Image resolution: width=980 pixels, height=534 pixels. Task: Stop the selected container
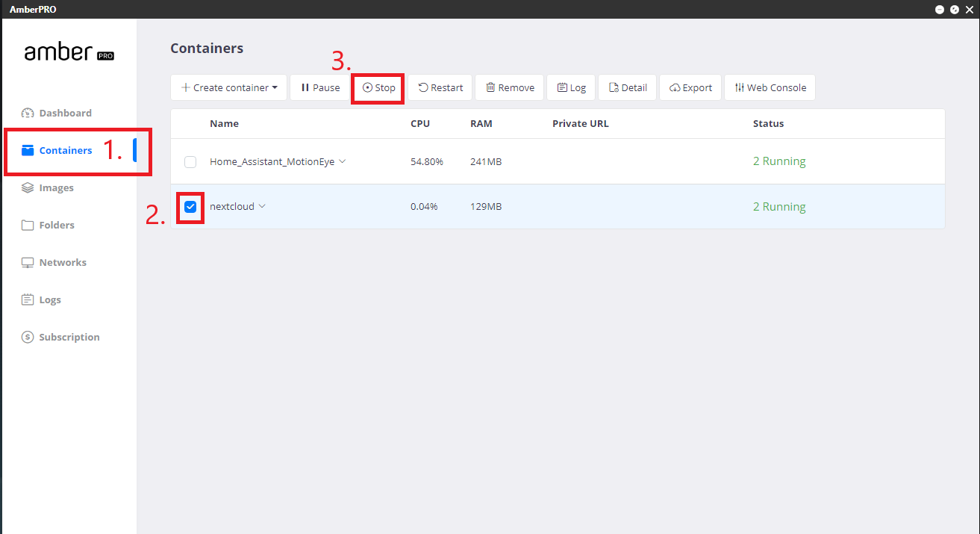point(378,87)
